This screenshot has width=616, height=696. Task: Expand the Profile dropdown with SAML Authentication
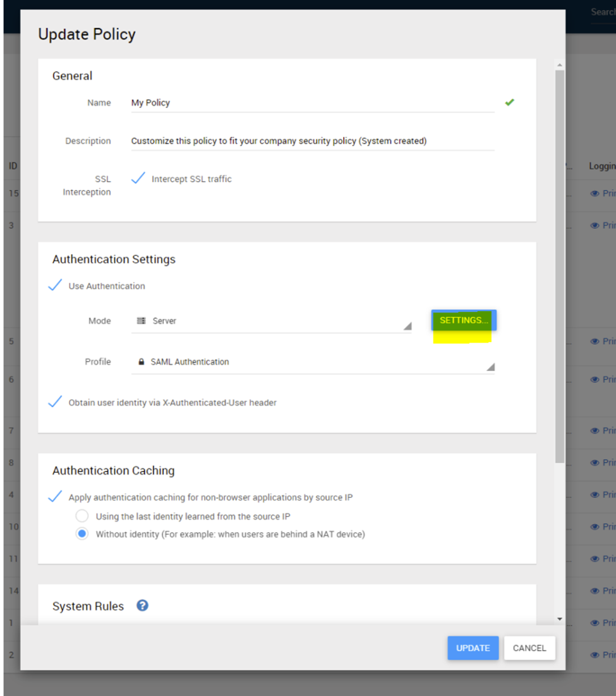pos(313,362)
